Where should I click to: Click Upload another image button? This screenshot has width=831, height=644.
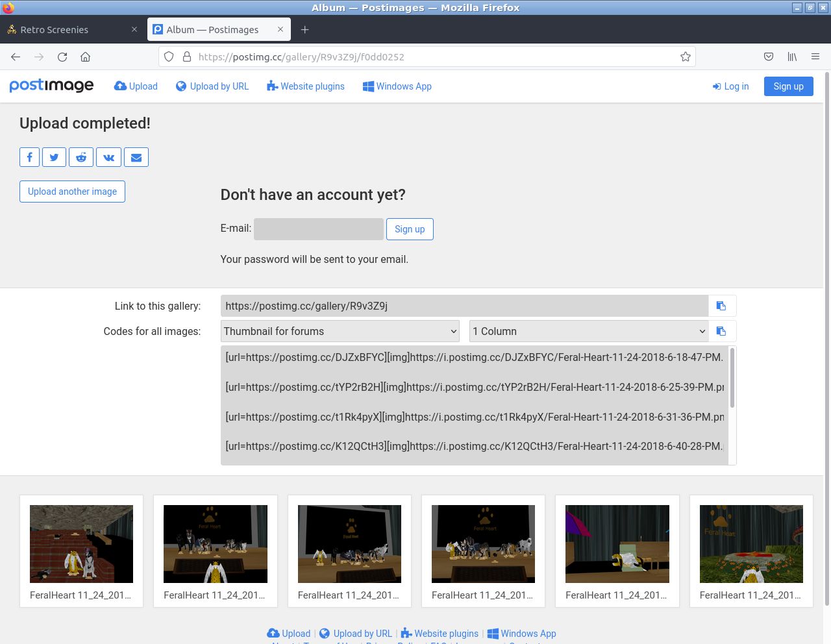tap(72, 192)
